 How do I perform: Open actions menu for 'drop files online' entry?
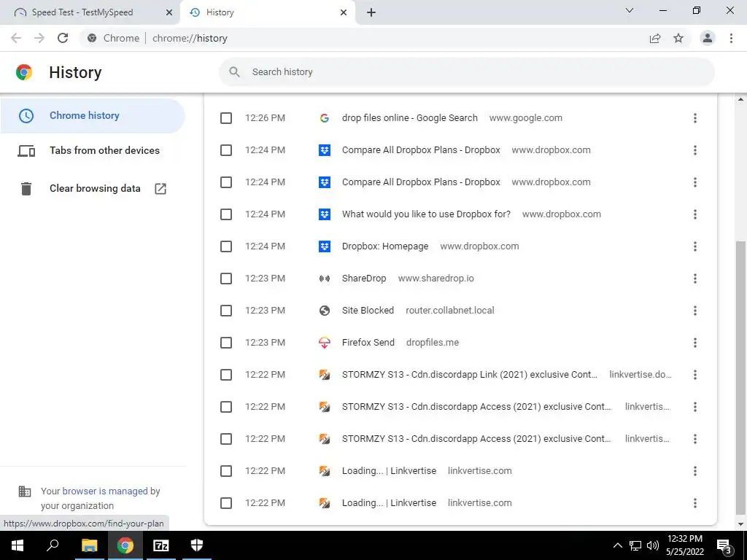click(x=695, y=118)
